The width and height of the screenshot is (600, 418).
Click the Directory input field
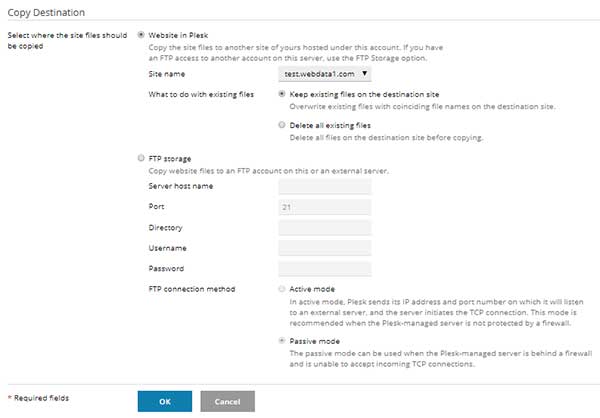point(325,227)
